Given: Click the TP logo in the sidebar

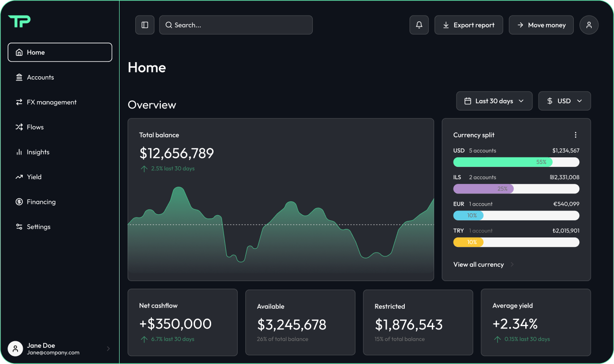Looking at the screenshot, I should click(19, 21).
